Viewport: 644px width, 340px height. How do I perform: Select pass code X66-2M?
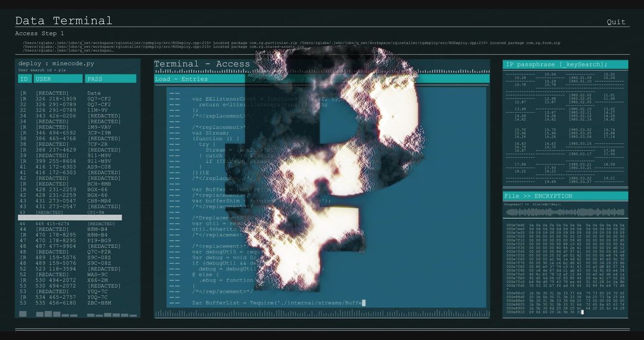tap(97, 280)
